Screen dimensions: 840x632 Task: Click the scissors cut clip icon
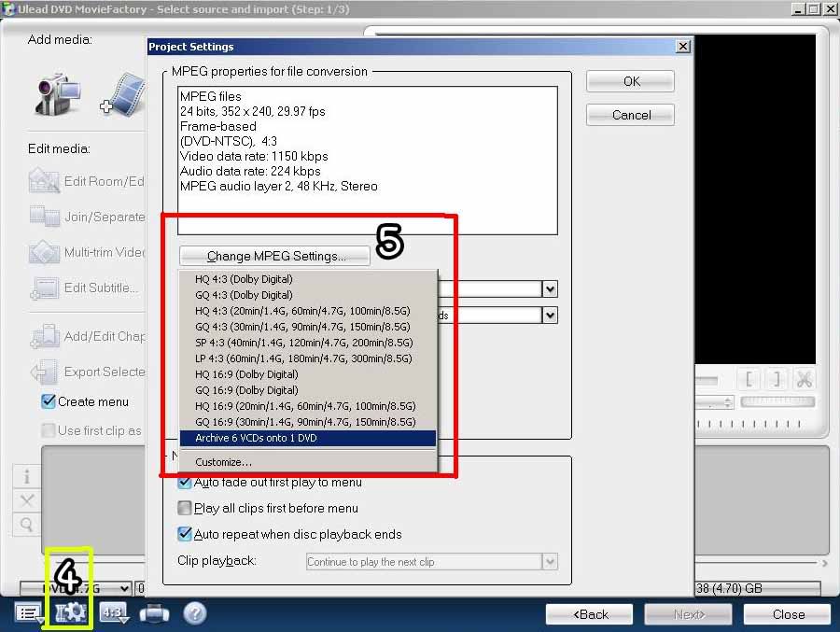tap(804, 379)
